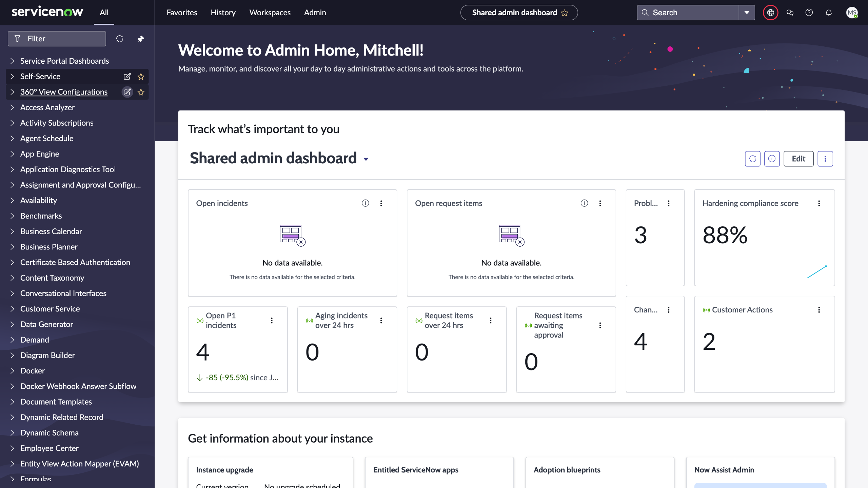Click the globe scope selector icon
Screen dimensions: 868x488
(x=770, y=13)
